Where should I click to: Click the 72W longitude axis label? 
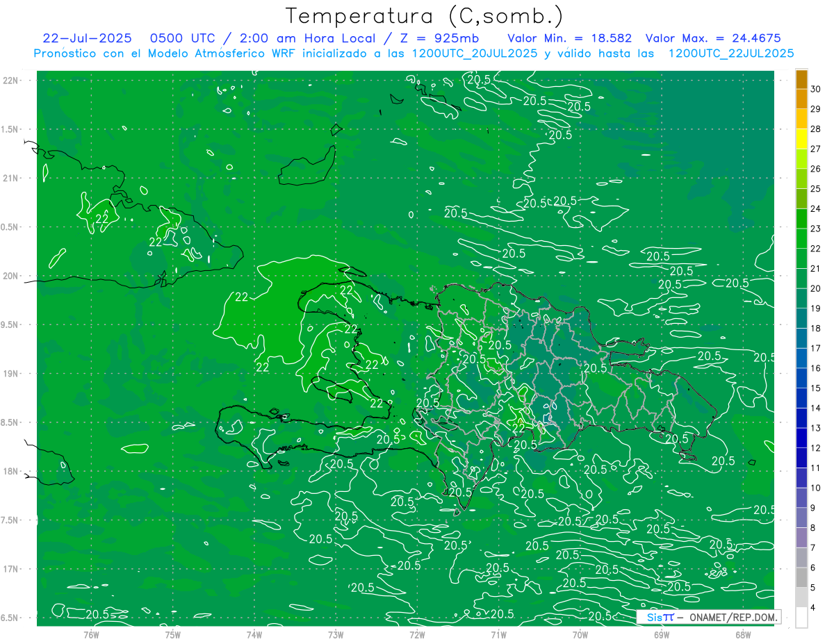coord(417,634)
